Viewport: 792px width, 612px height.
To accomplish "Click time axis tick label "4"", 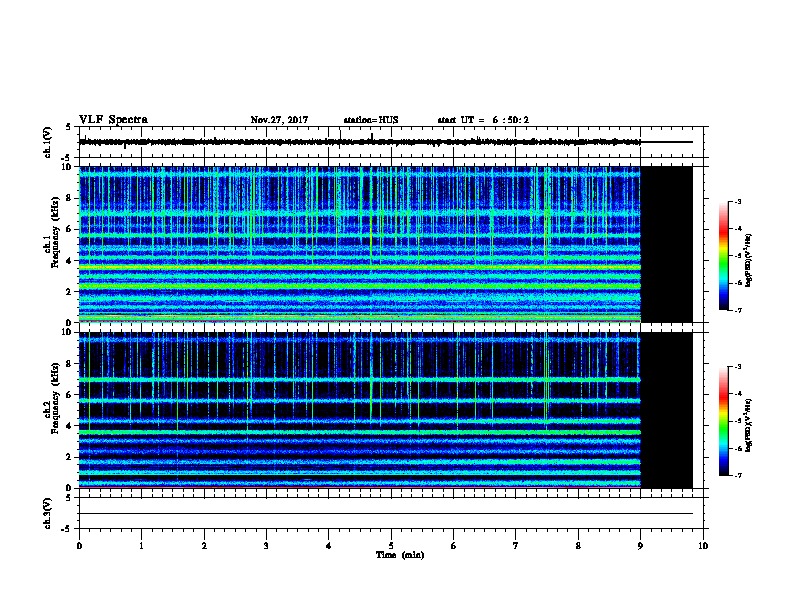I will pyautogui.click(x=328, y=546).
